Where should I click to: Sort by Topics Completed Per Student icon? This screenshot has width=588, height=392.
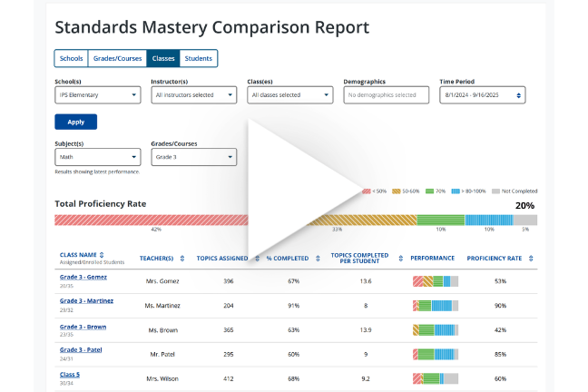[399, 259]
